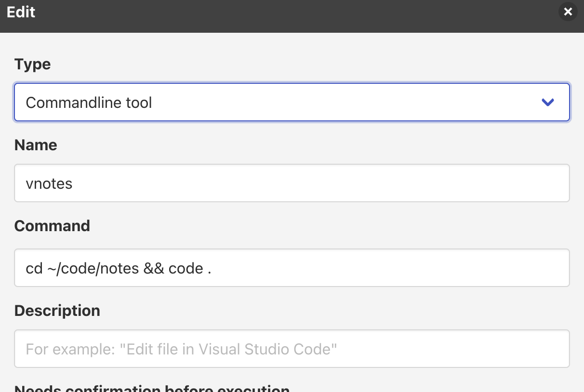
Task: Open the Type dropdown showing Commandline tool
Action: click(292, 102)
